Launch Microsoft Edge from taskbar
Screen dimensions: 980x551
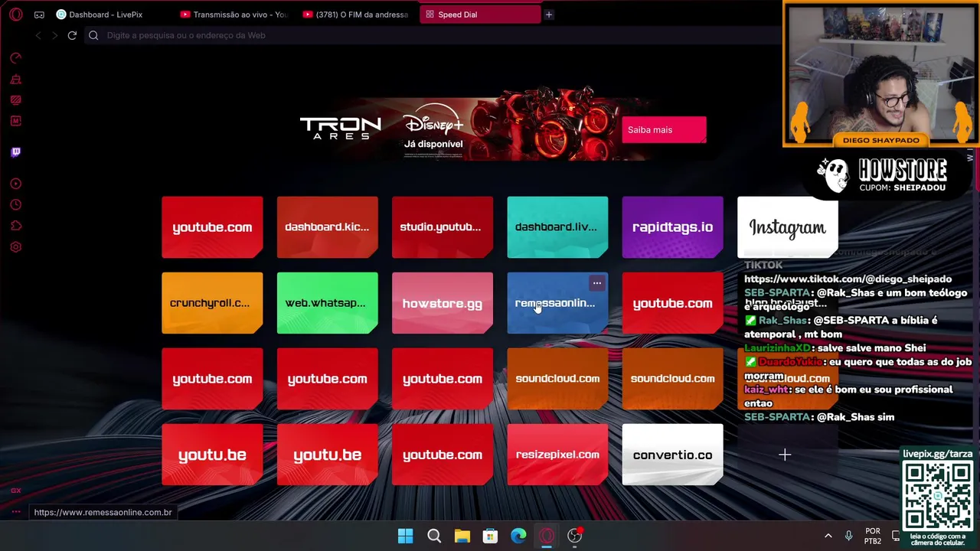(518, 536)
